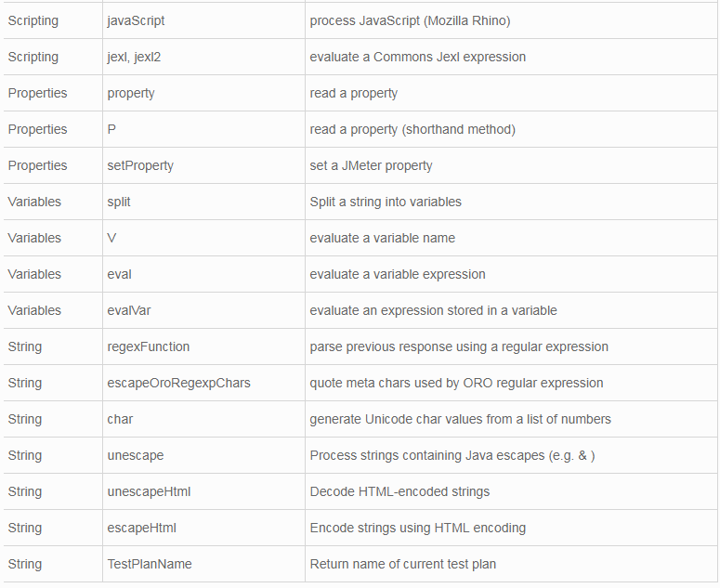
Task: Select the escapeHtml function name
Action: coord(141,528)
